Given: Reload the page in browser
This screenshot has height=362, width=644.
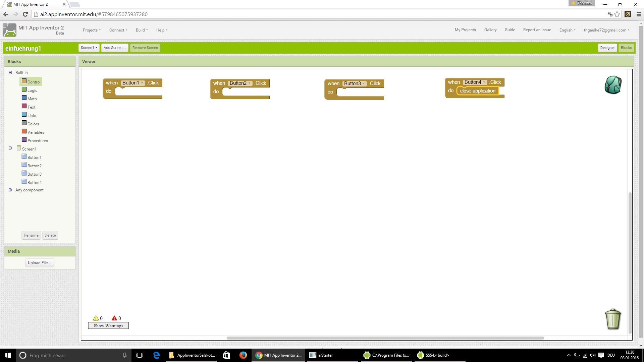Looking at the screenshot, I should [25, 14].
